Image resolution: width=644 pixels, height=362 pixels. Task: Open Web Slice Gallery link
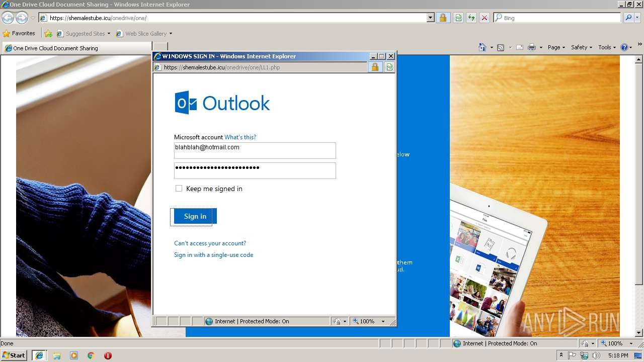tap(141, 34)
